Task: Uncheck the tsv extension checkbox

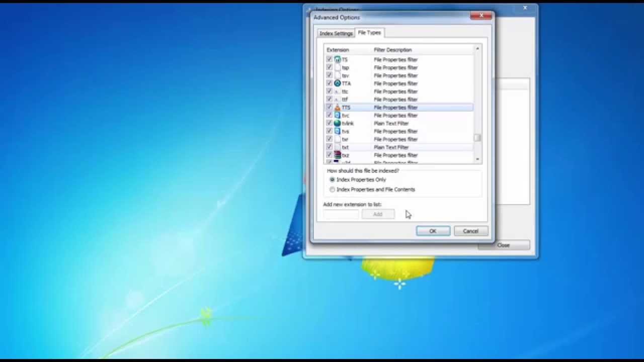Action: (330, 75)
